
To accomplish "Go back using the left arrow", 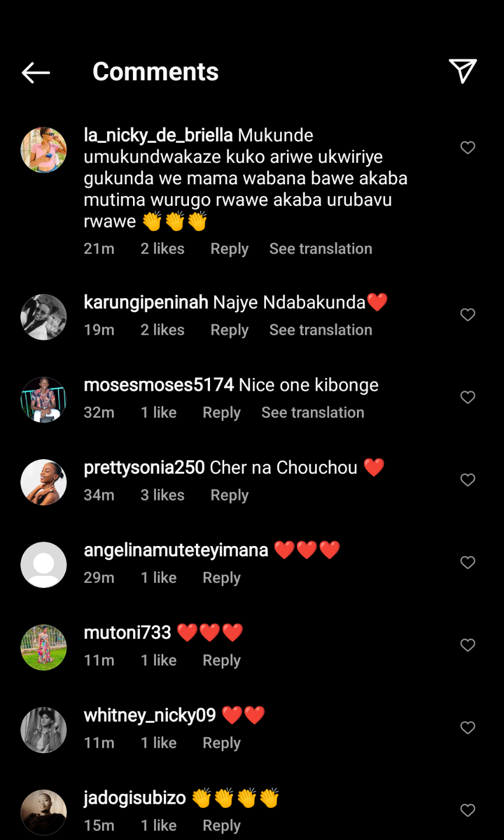I will click(x=36, y=72).
